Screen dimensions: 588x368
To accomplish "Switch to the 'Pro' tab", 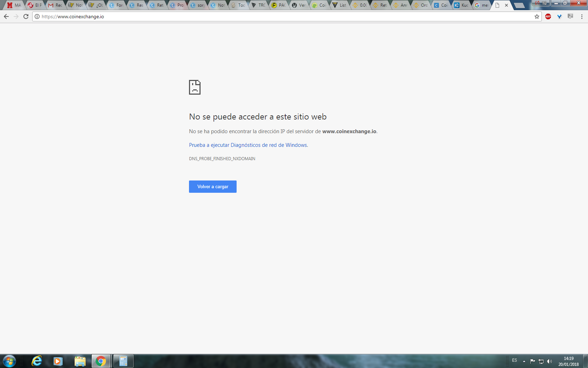I will (x=177, y=5).
